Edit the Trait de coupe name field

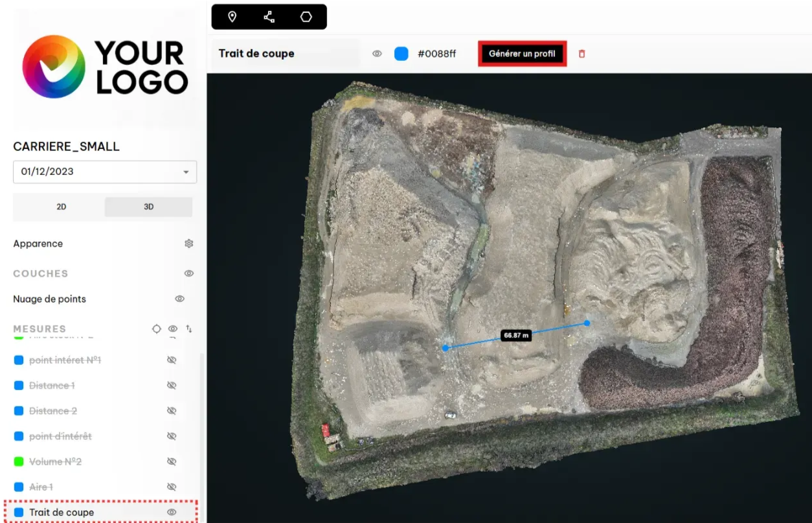click(286, 54)
